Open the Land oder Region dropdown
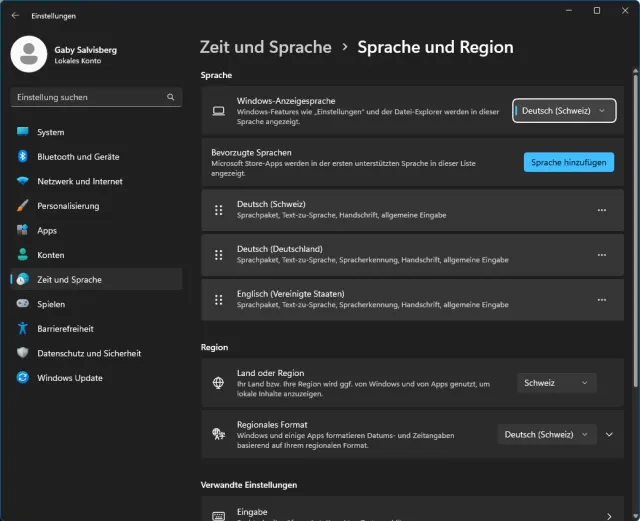This screenshot has height=521, width=640. pyautogui.click(x=557, y=383)
